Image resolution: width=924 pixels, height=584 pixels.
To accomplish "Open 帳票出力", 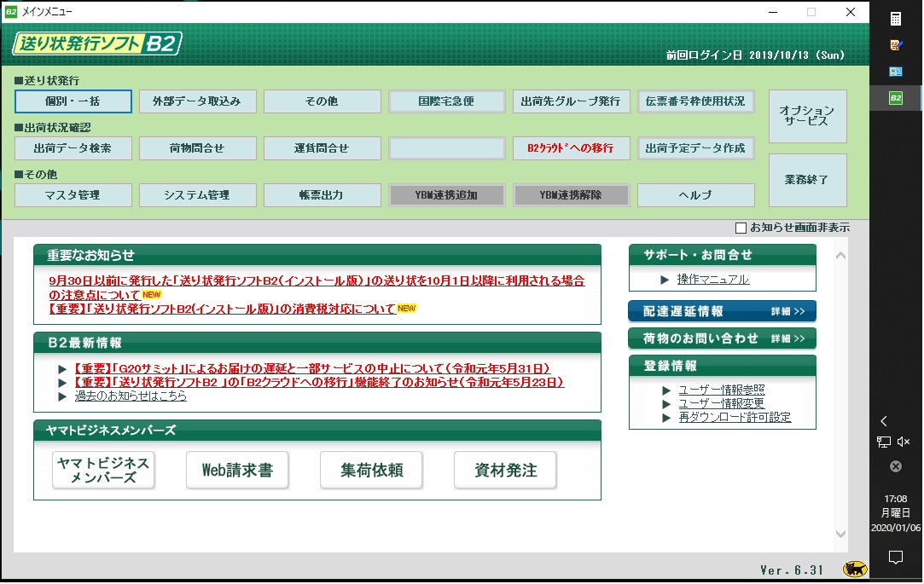I will pyautogui.click(x=323, y=195).
